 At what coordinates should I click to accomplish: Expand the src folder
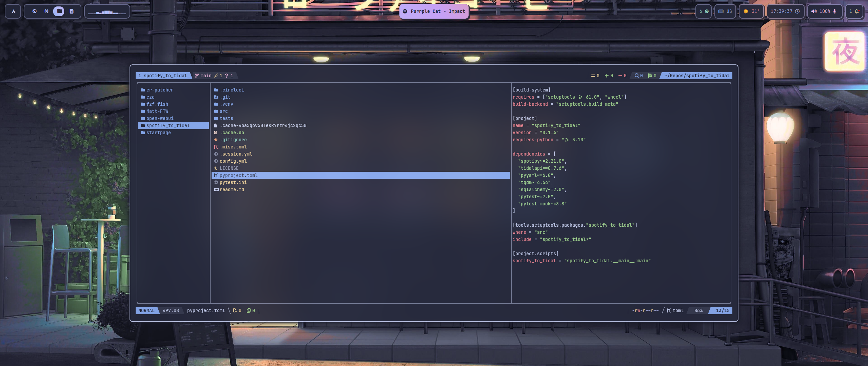tap(223, 111)
